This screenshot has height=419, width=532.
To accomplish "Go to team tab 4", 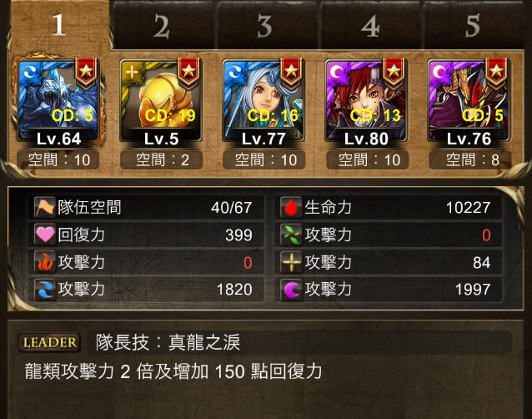I will 370,26.
